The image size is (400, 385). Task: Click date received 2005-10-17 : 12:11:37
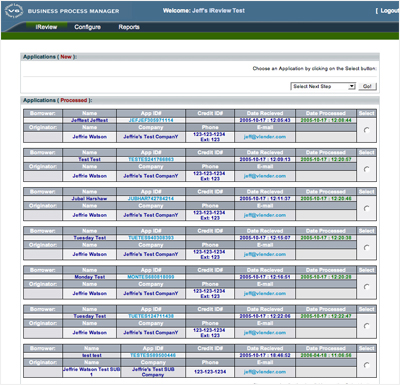click(x=265, y=199)
